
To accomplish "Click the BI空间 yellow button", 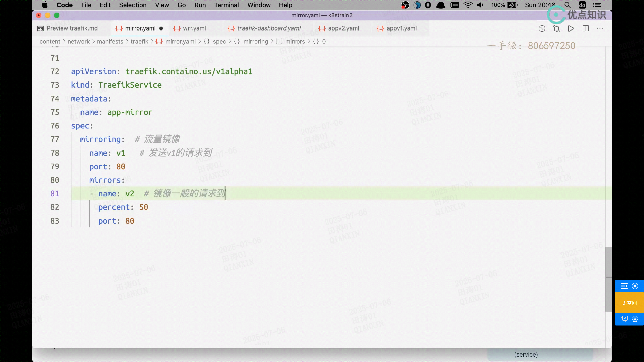I will (x=629, y=303).
